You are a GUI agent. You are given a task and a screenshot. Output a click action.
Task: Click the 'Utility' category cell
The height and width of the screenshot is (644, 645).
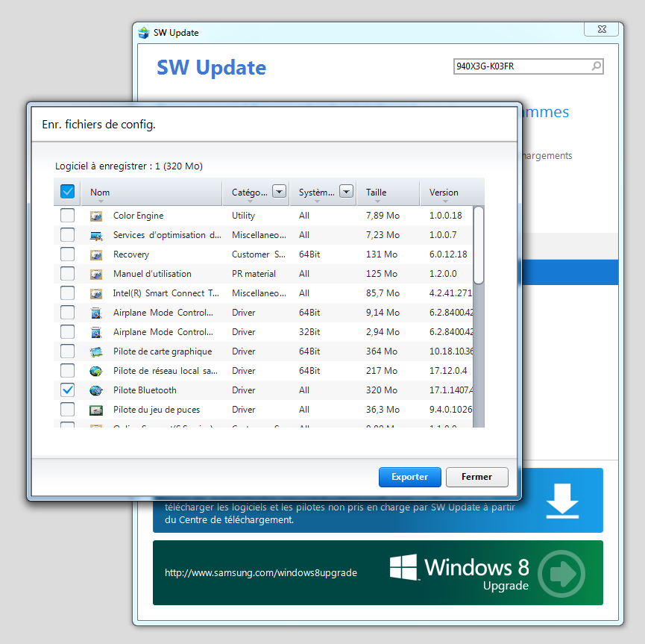[x=243, y=216]
